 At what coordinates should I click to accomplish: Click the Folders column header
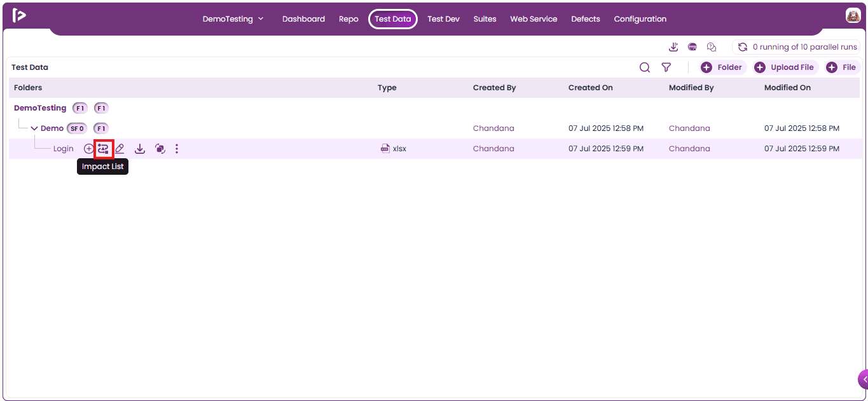[x=28, y=88]
